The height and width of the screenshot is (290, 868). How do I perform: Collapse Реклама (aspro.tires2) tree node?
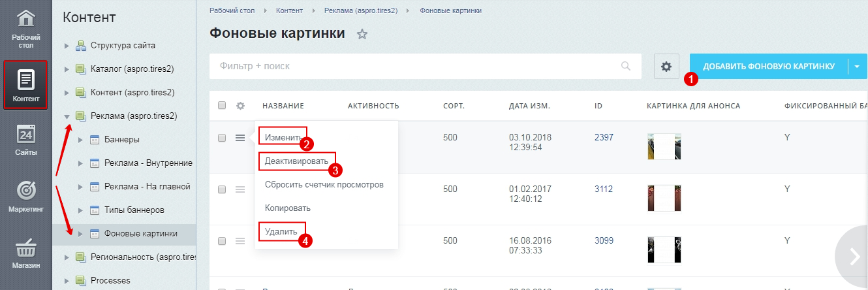(x=66, y=116)
